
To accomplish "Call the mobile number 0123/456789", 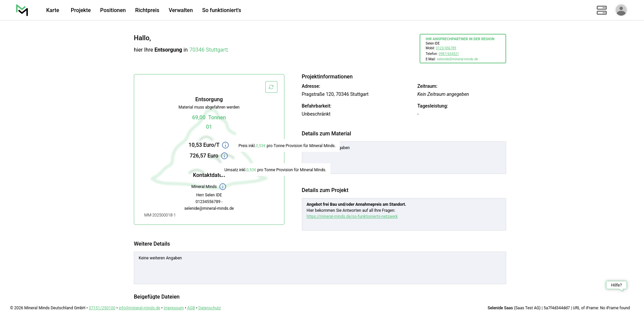I will (446, 48).
